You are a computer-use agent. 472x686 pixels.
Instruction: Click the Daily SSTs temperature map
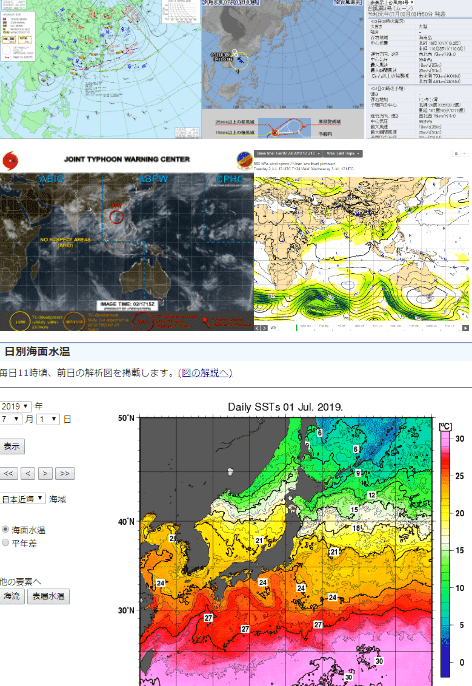pos(287,551)
